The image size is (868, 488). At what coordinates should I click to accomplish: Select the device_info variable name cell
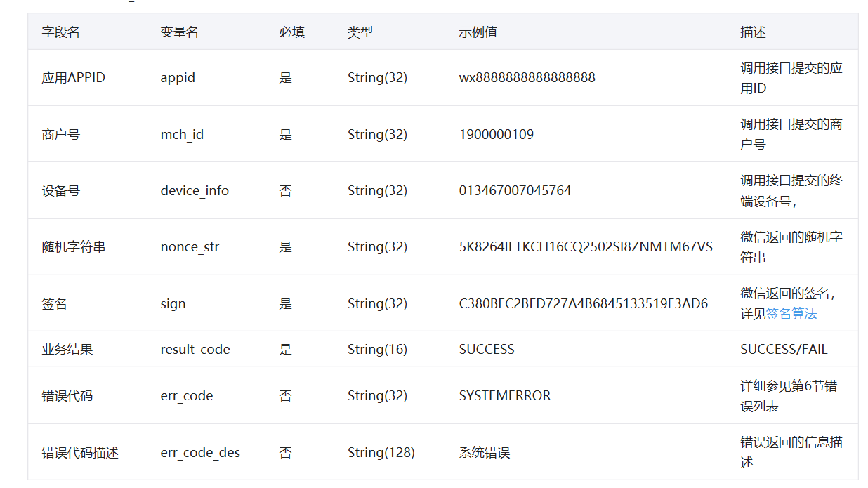click(x=194, y=190)
